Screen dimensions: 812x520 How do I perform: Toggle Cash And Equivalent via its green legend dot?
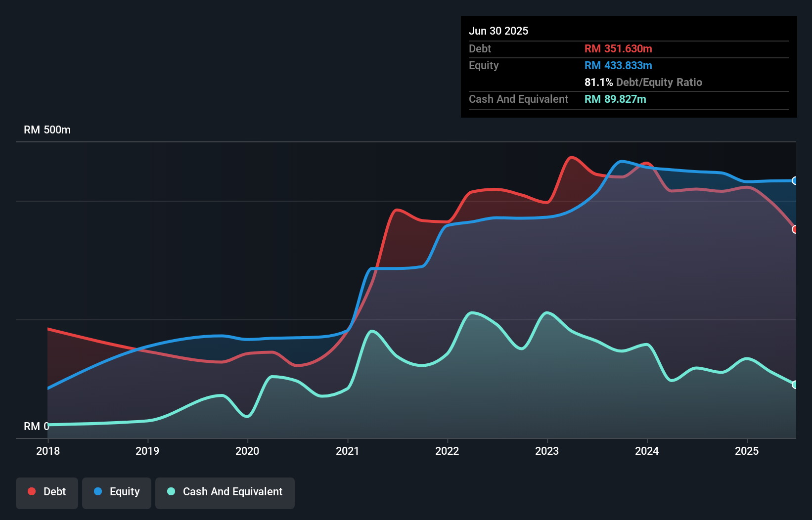click(170, 491)
